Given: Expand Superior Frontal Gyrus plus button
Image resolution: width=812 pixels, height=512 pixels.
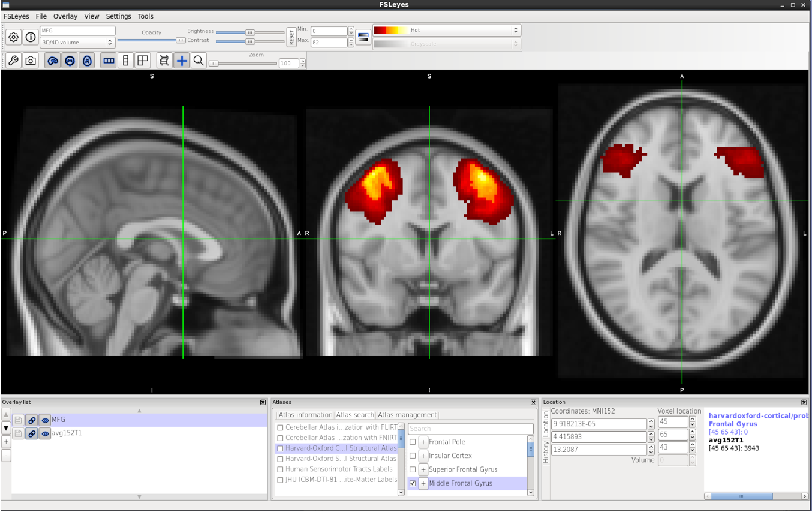Looking at the screenshot, I should [423, 469].
